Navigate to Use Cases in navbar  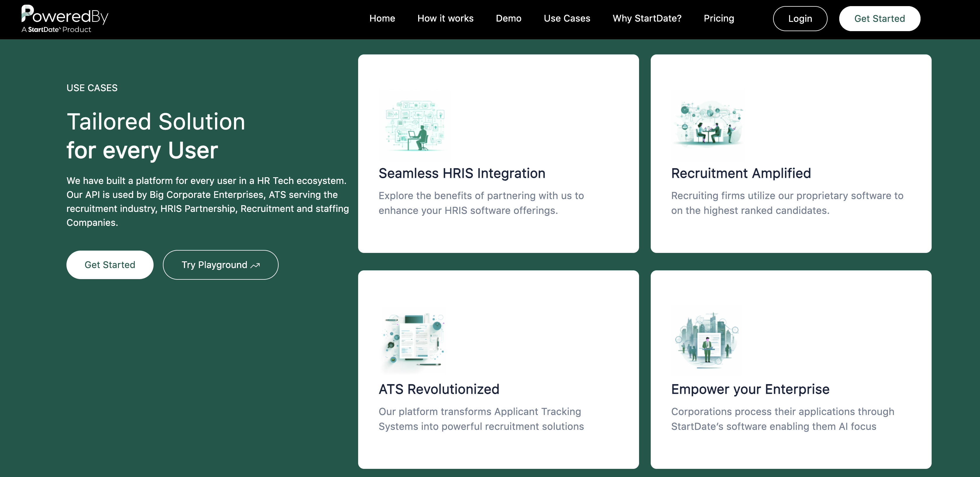[566, 18]
